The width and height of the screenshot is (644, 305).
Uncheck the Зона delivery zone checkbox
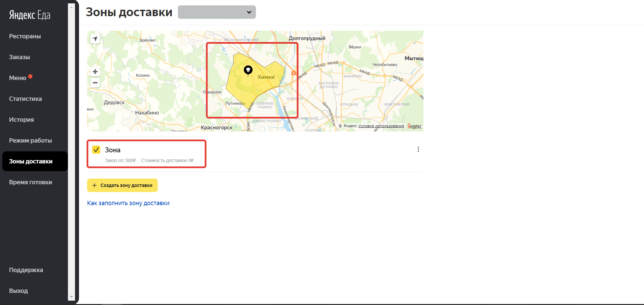click(x=96, y=150)
